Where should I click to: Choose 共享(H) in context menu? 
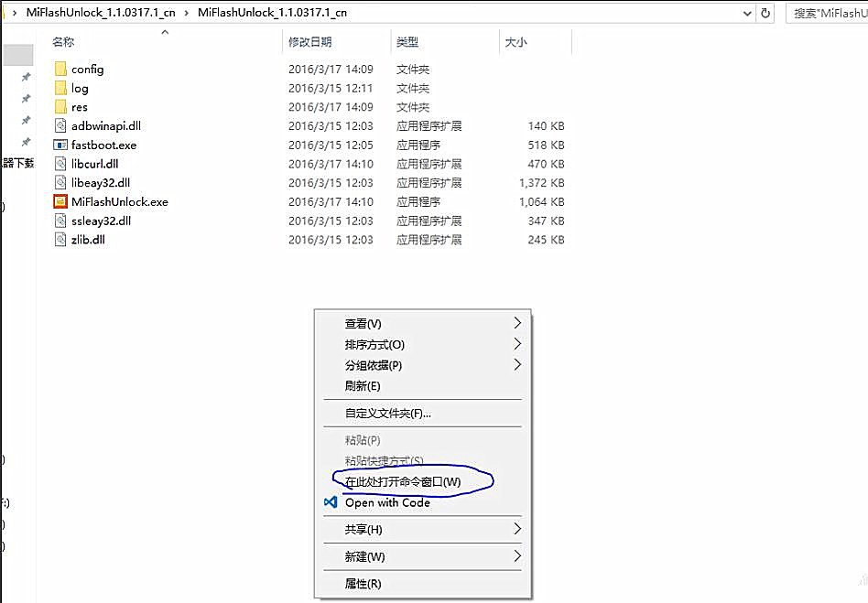[422, 530]
